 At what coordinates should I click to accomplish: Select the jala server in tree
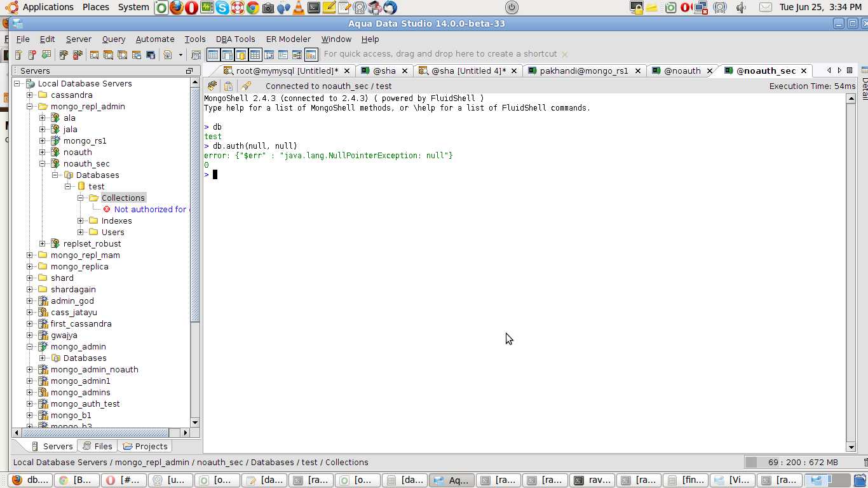[x=70, y=129]
